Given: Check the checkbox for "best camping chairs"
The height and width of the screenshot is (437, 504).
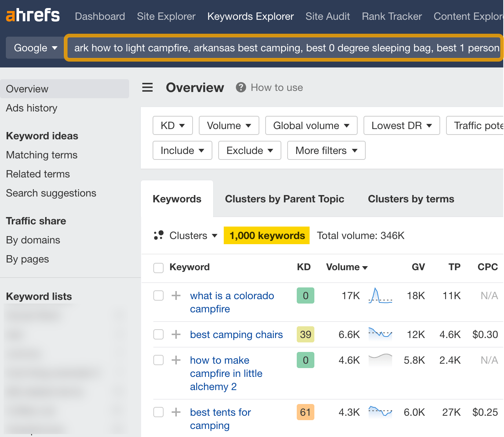Looking at the screenshot, I should [158, 334].
